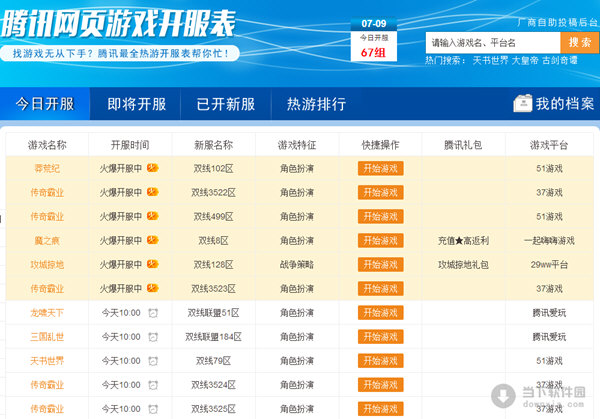Click 开始游戏 in 双线3522区 row
Screen dimensions: 600x419
(380, 192)
